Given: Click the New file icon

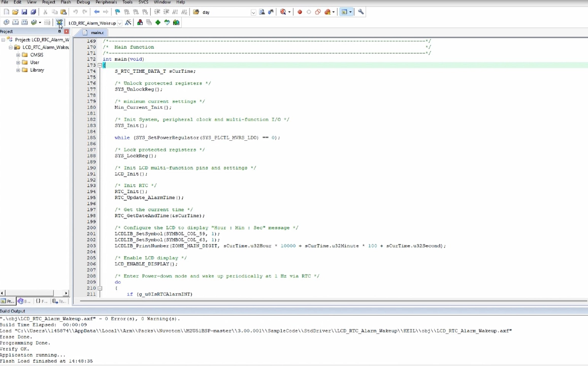Looking at the screenshot, I should point(7,12).
